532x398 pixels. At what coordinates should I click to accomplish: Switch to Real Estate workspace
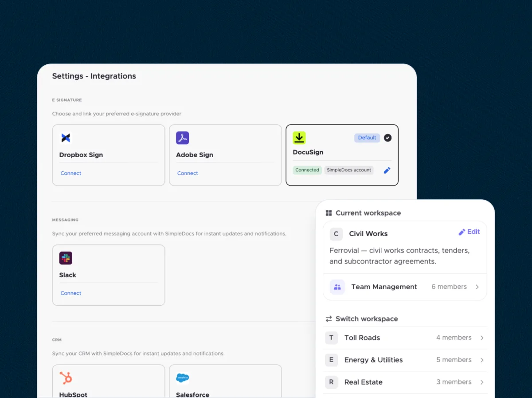(405, 382)
